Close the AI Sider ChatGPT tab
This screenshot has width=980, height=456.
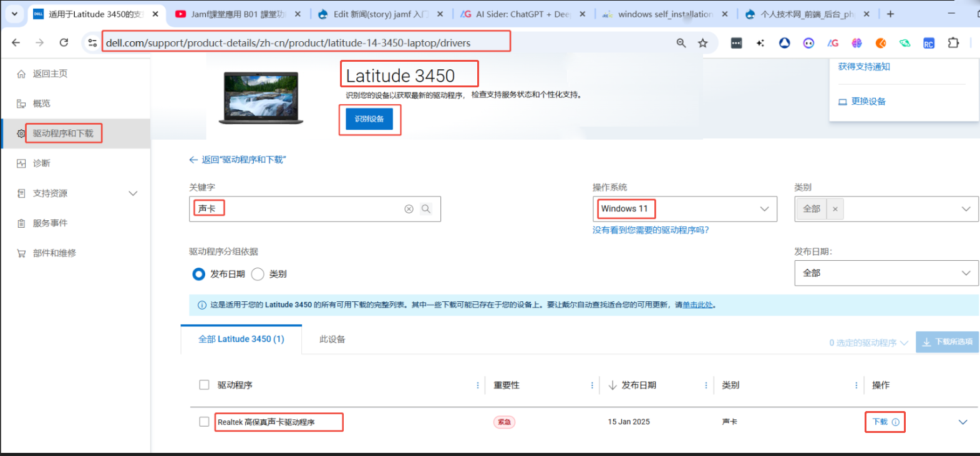point(582,14)
